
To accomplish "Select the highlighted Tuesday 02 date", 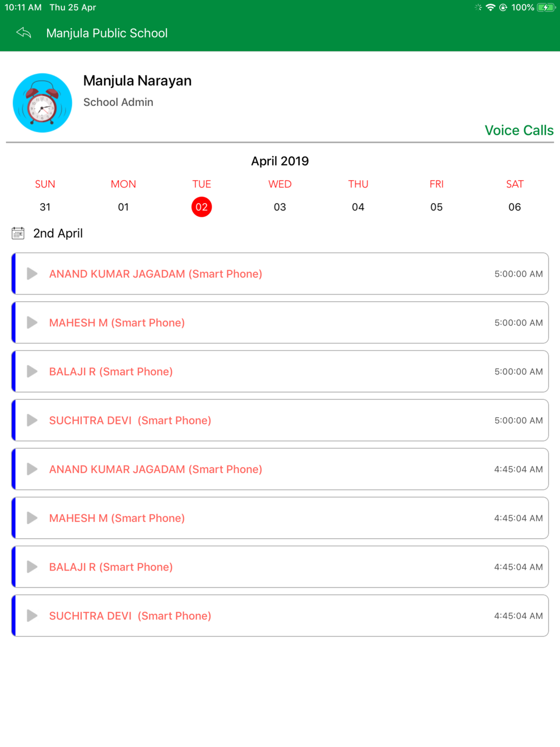I will pyautogui.click(x=202, y=207).
